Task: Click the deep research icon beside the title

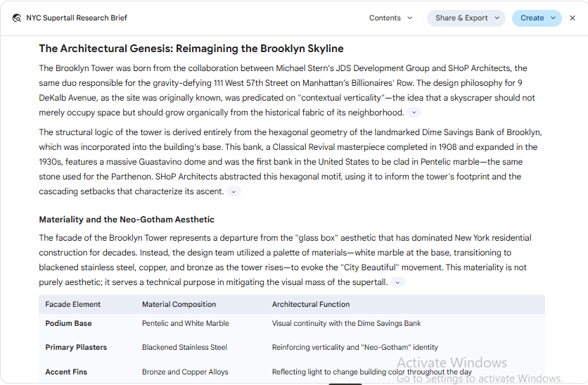Action: click(x=16, y=18)
